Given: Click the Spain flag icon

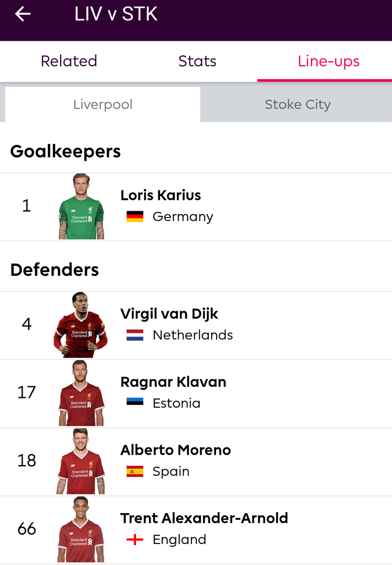Looking at the screenshot, I should click(135, 472).
